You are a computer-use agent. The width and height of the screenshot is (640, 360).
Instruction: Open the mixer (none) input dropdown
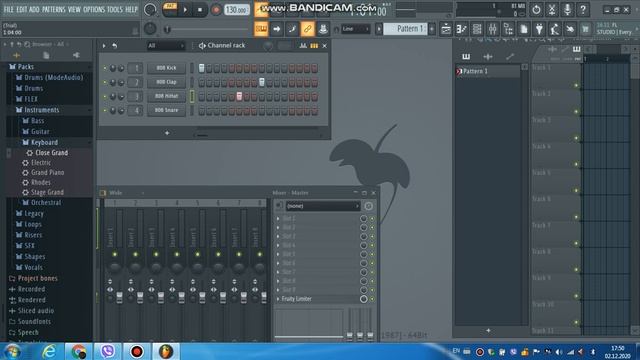(322, 206)
